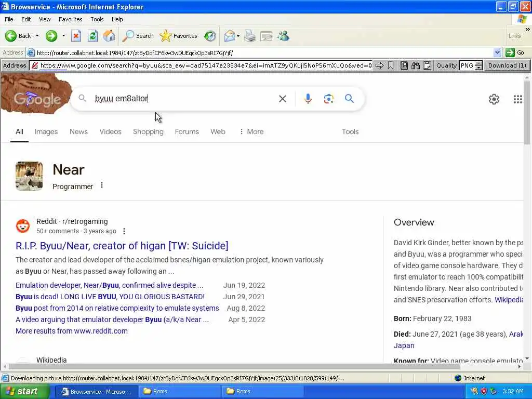Open the Favorites menu
The width and height of the screenshot is (532, 399).
coord(70,19)
